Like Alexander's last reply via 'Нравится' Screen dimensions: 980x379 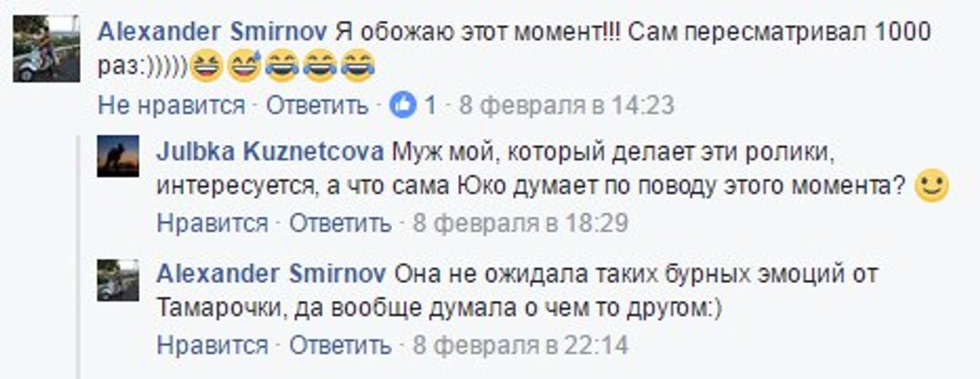pos(212,345)
